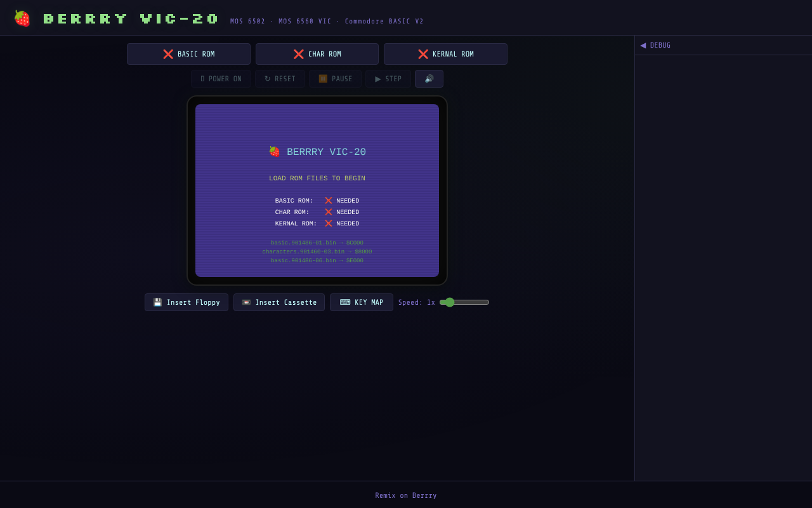
Task: Select the BASIC ROM load button
Action: point(188,53)
